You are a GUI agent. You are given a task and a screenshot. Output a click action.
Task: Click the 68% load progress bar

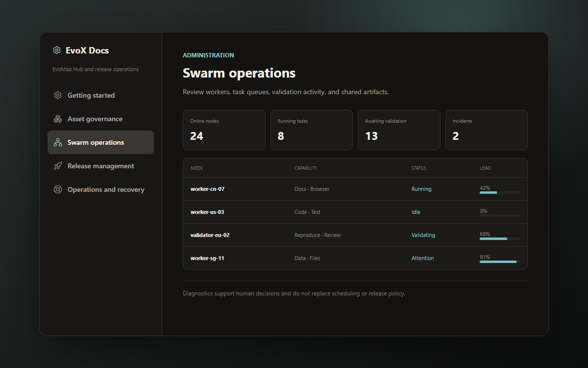point(500,239)
